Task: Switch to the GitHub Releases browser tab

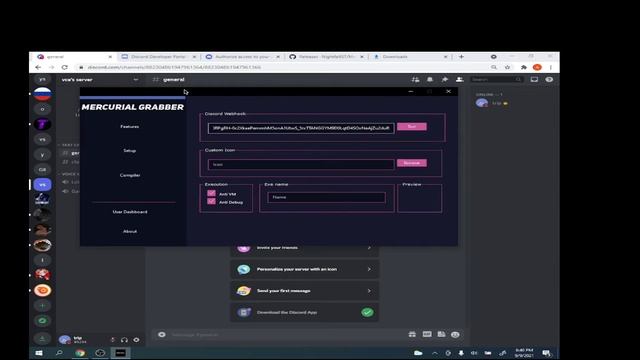Action: (326, 57)
